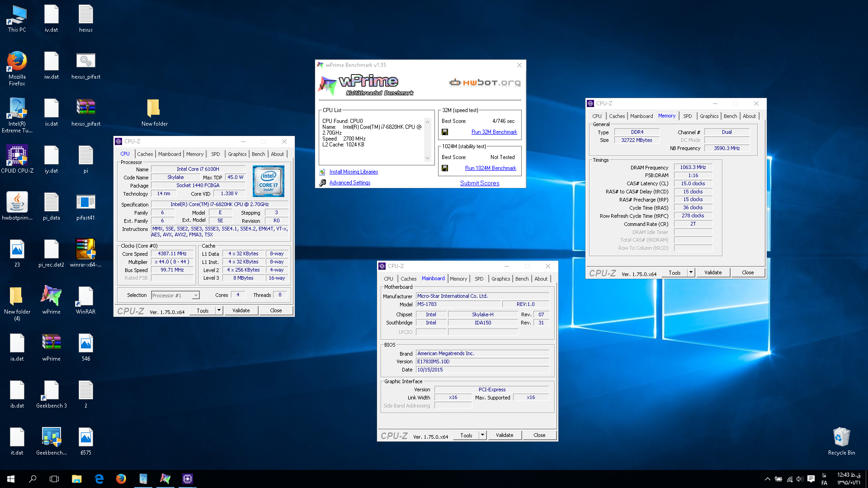Click scroll up arrow in wPrime CPU List
The image size is (868, 488).
pos(427,122)
